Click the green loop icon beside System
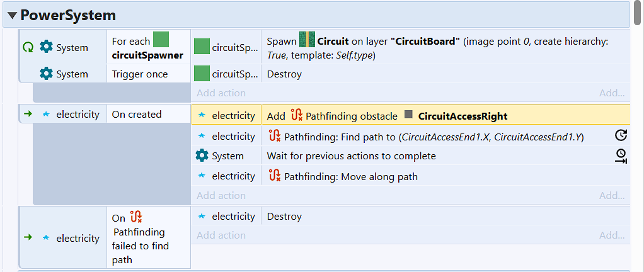This screenshot has height=272, width=644. click(x=28, y=48)
